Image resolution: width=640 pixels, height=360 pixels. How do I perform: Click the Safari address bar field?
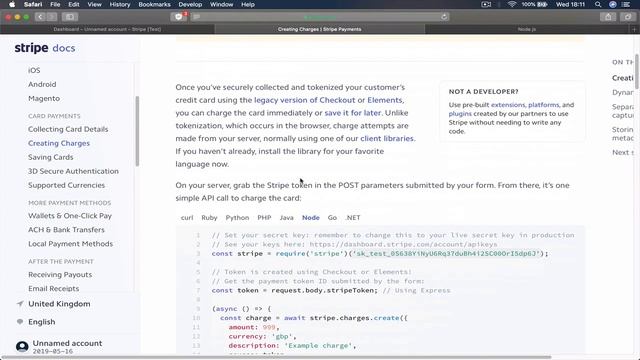320,17
